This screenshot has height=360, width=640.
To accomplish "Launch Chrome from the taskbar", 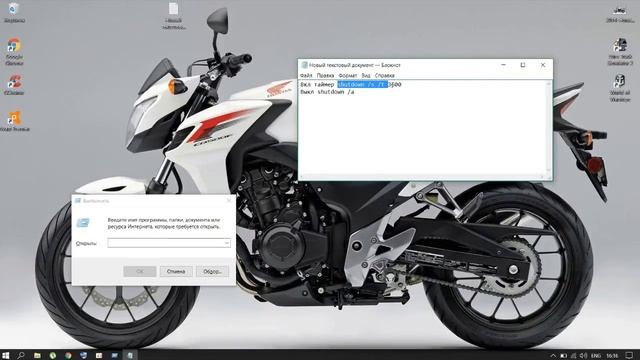I will [x=68, y=355].
